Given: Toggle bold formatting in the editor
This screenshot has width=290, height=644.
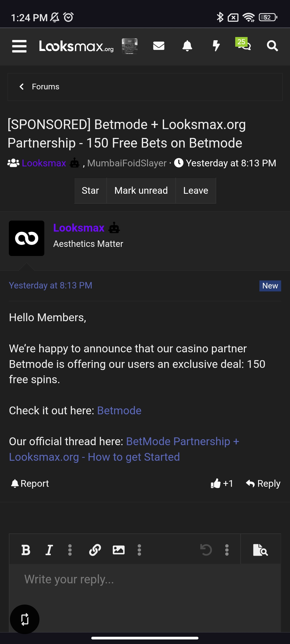Looking at the screenshot, I should [x=26, y=550].
